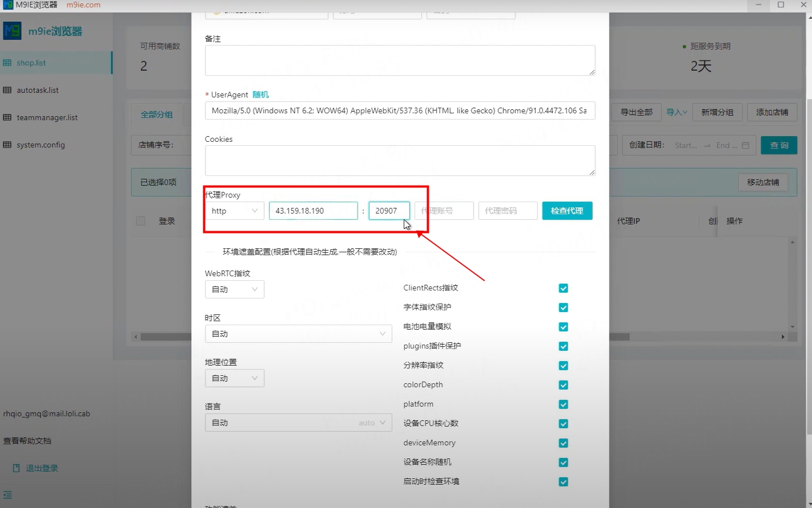812x508 pixels.
Task: Open the http proxy type dropdown
Action: tap(235, 211)
